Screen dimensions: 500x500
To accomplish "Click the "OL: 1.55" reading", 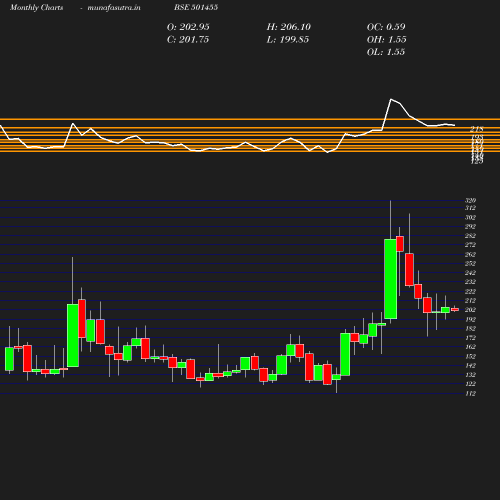I will tap(386, 52).
